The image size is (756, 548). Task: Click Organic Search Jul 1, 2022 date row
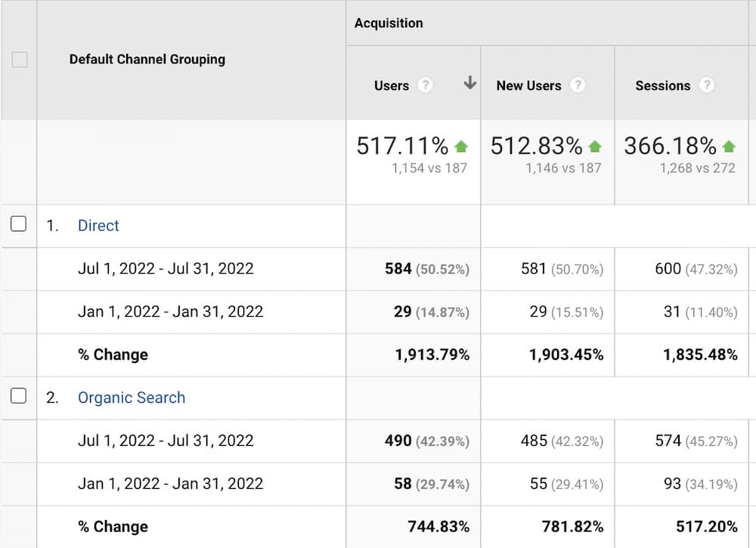(166, 441)
